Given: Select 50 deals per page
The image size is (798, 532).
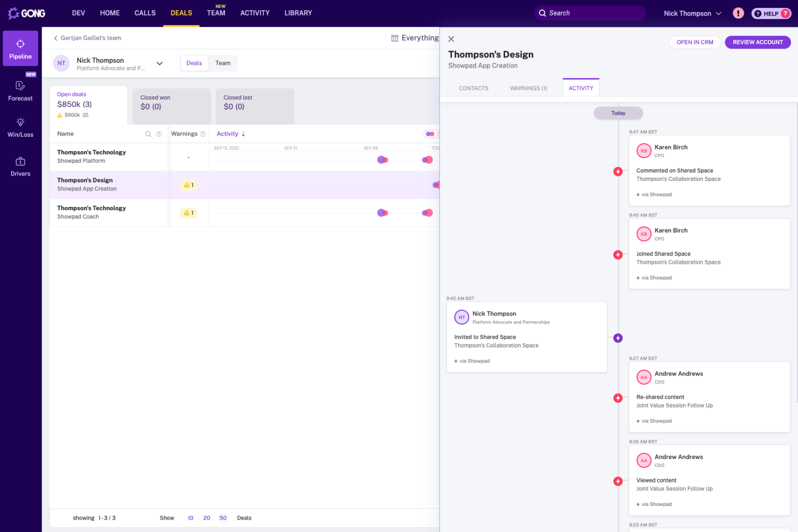Looking at the screenshot, I should 223,518.
